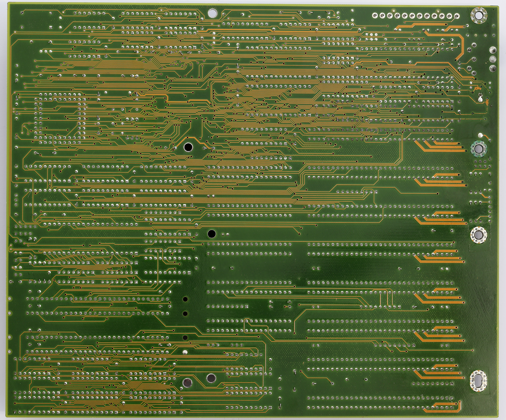Click the small silver-filled via in vertical hole column
Viewport: 506px width, 420px height.
185,352
